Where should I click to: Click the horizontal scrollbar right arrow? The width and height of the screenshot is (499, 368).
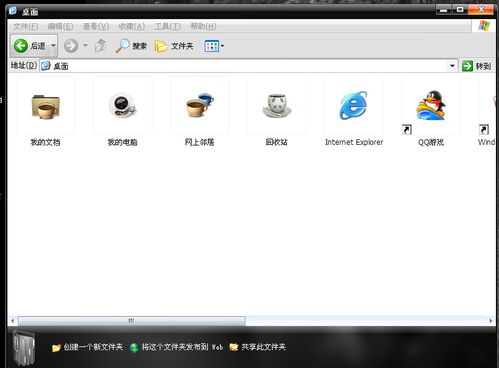[x=490, y=321]
